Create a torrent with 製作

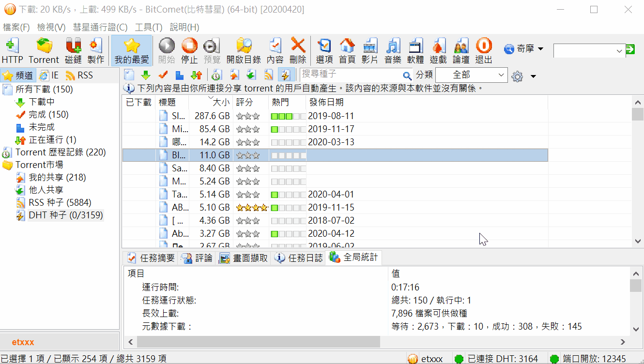pyautogui.click(x=96, y=51)
